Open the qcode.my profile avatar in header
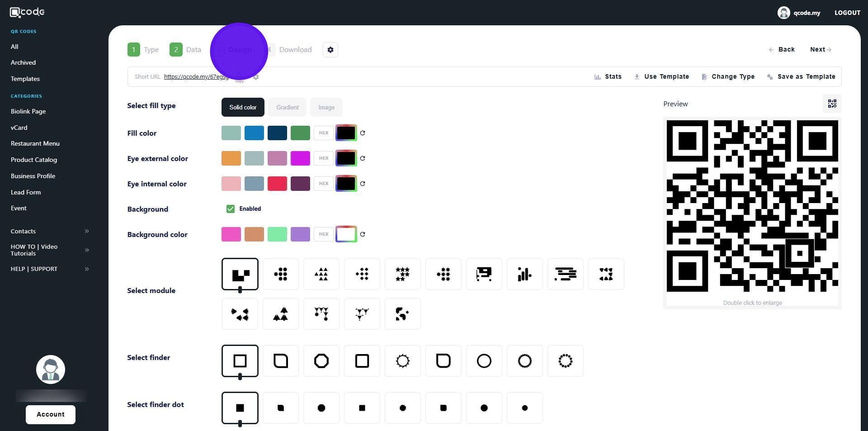Viewport: 868px width, 431px height. (x=783, y=13)
